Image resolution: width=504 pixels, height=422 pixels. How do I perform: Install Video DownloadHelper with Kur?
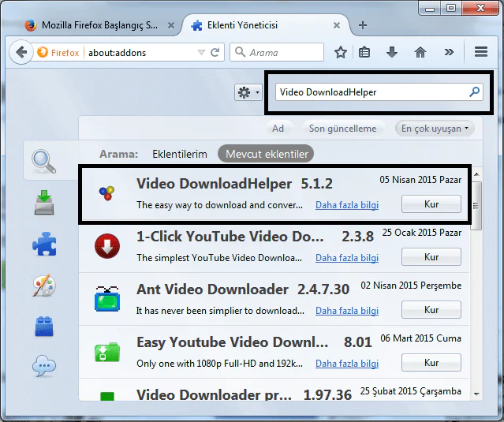(431, 204)
